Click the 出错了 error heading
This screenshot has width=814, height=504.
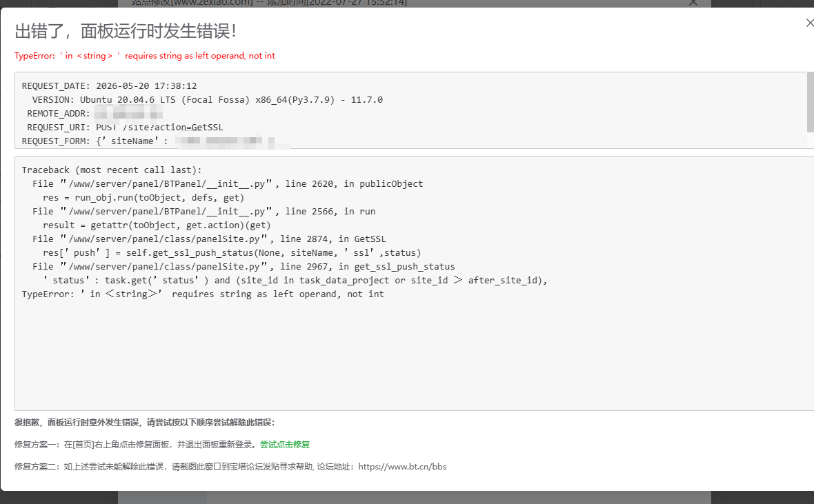tap(126, 31)
